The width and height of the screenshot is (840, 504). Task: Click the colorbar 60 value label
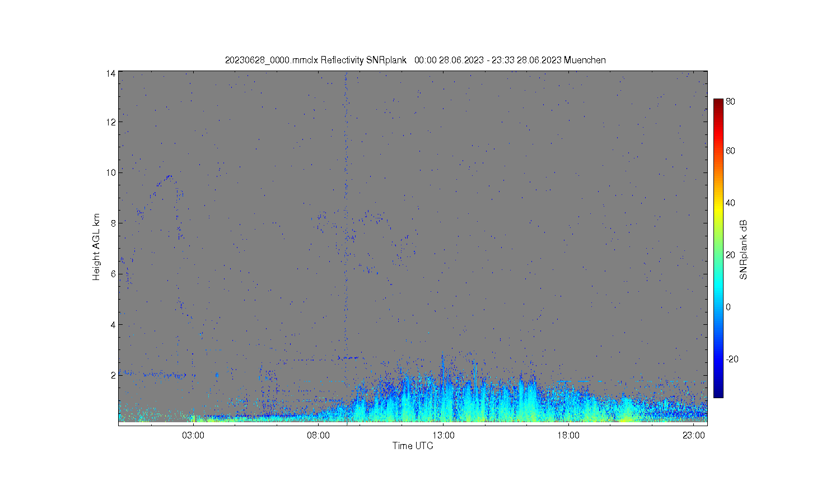(730, 151)
